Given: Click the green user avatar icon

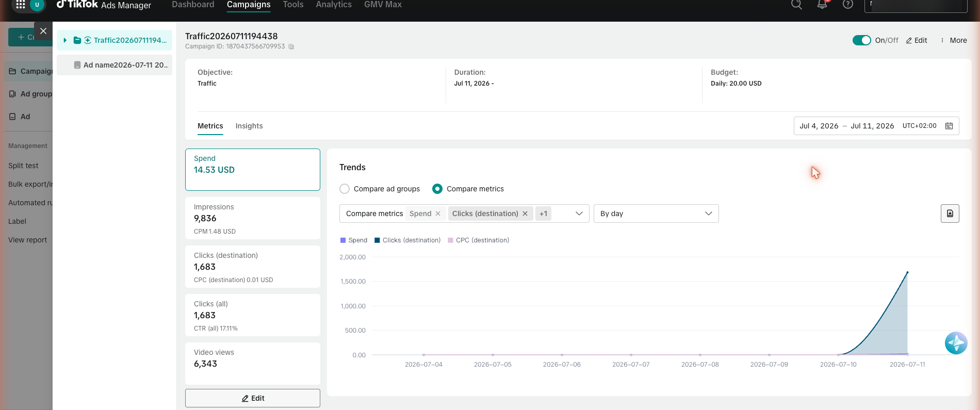Looking at the screenshot, I should (37, 5).
